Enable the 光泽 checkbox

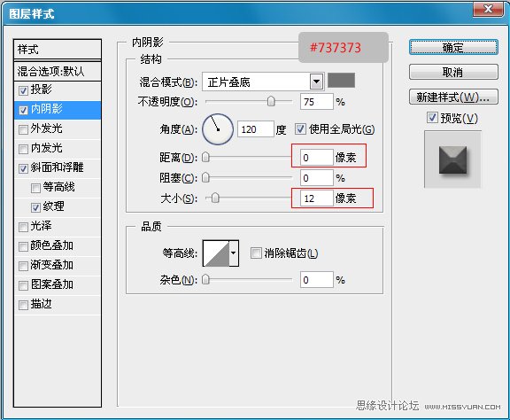click(23, 227)
